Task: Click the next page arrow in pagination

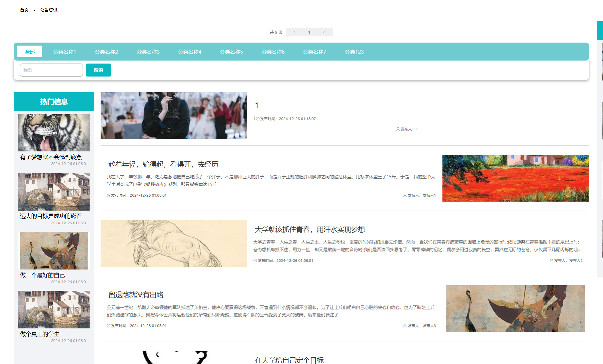Action: tap(324, 32)
